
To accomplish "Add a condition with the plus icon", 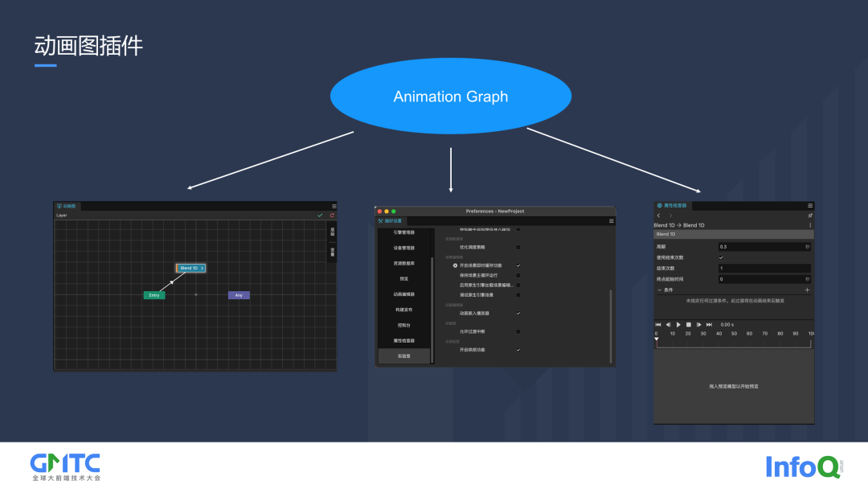I will coord(807,290).
